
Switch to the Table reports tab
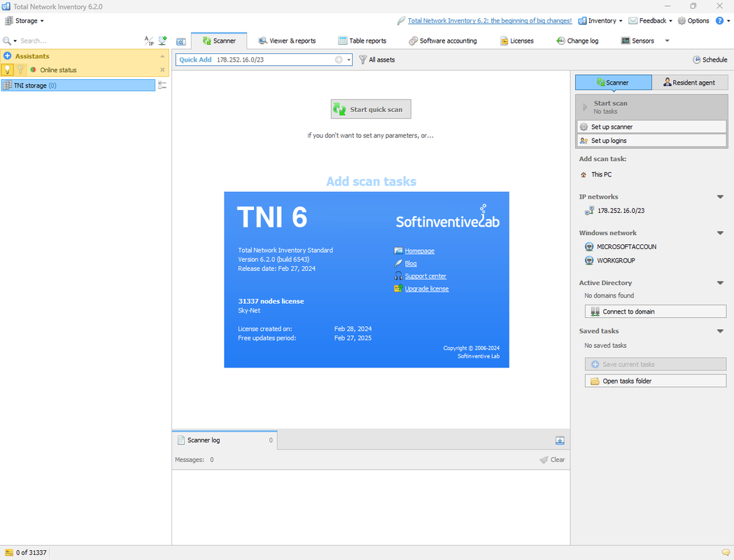click(x=362, y=41)
